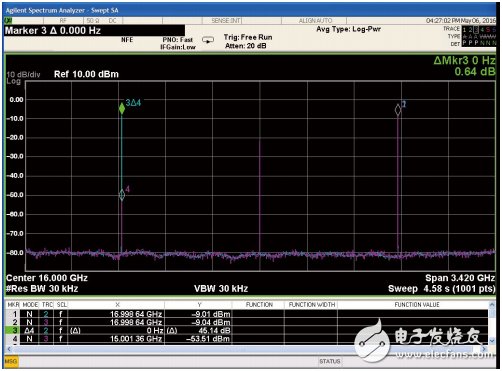This screenshot has height=371, width=502.
Task: Click the FUNCTION VALUE column header
Action: tap(417, 305)
